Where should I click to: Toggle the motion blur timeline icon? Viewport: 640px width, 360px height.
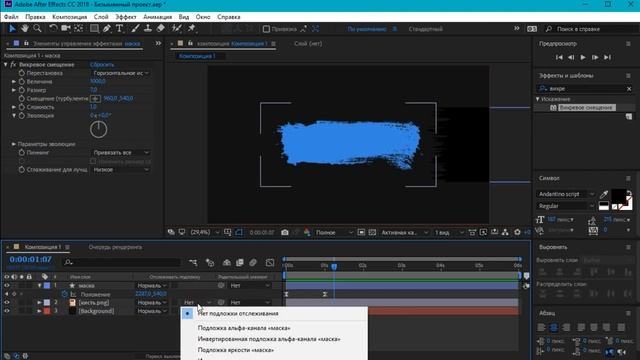pos(253,263)
